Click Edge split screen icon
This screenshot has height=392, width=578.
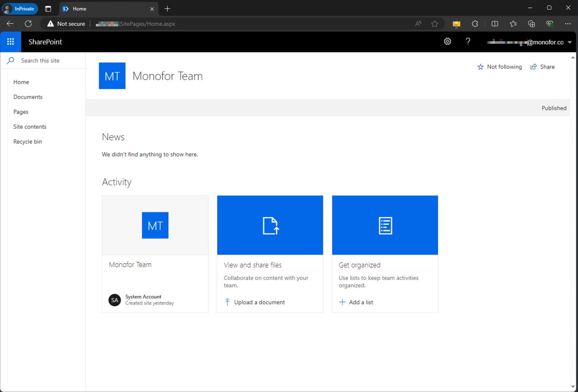tap(495, 24)
